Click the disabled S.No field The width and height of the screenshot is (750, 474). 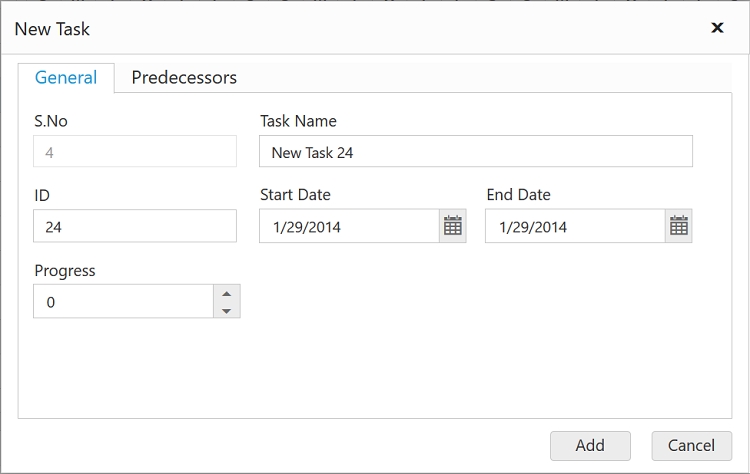[135, 152]
